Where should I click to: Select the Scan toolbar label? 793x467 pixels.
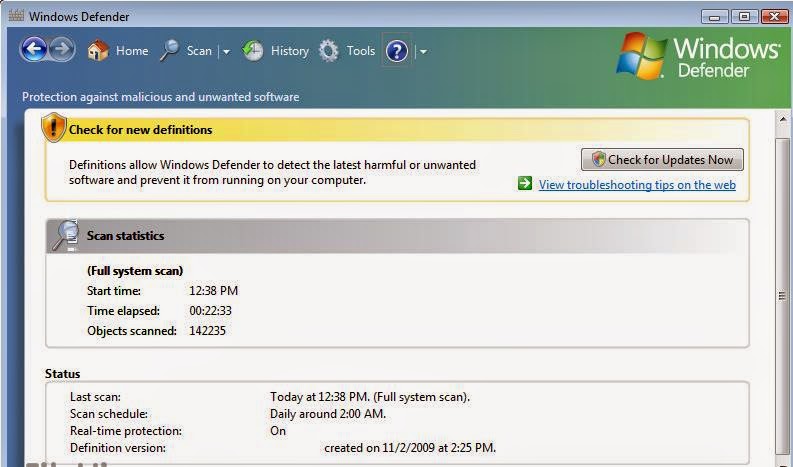click(199, 51)
